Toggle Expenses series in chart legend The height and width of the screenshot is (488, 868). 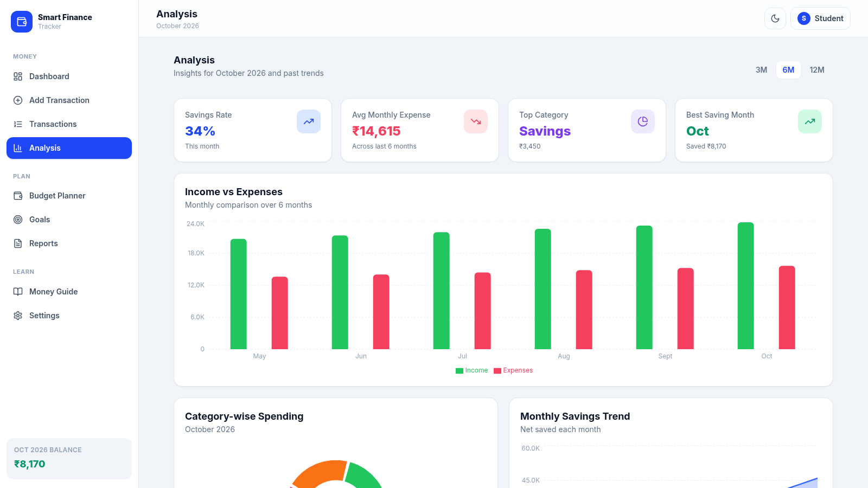click(x=513, y=370)
